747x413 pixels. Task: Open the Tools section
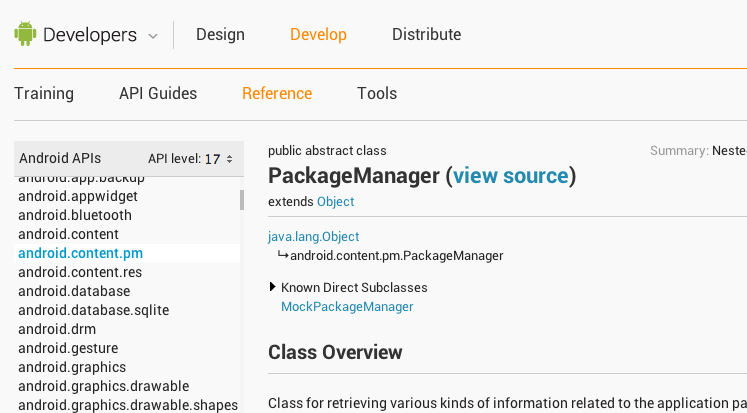point(377,93)
